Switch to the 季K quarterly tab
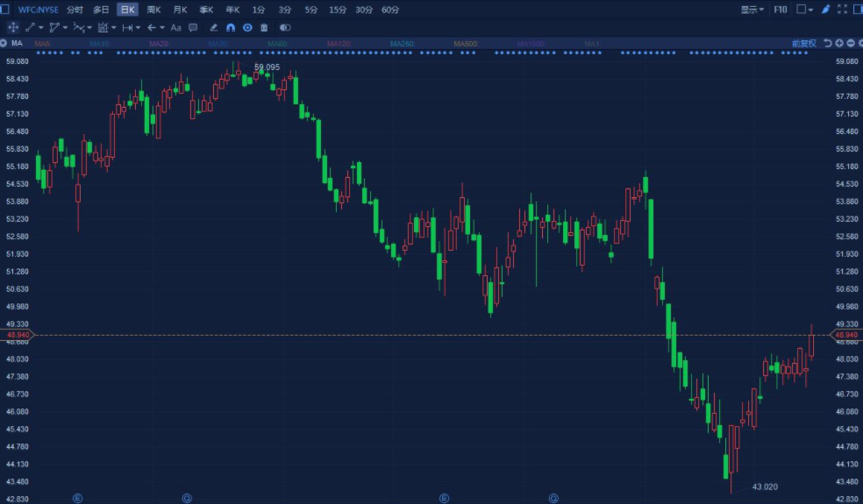This screenshot has height=504, width=863. [x=206, y=10]
